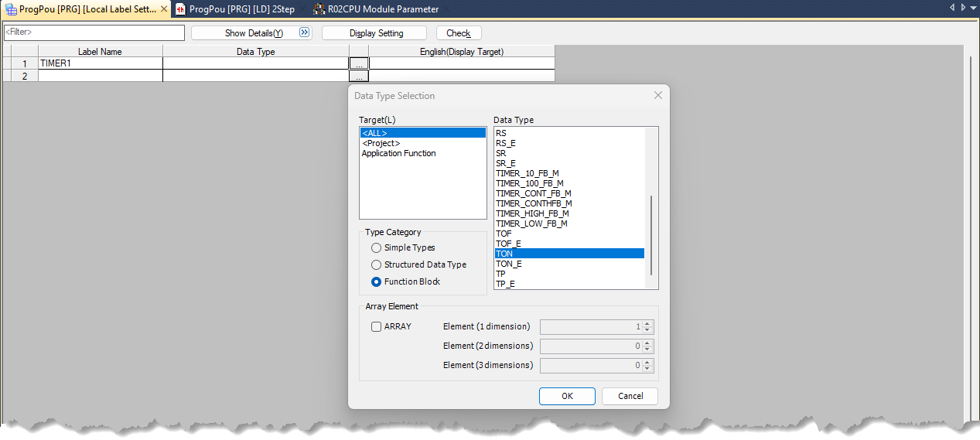Image resolution: width=980 pixels, height=440 pixels.
Task: Click the ellipsis button in row 2
Action: (x=359, y=76)
